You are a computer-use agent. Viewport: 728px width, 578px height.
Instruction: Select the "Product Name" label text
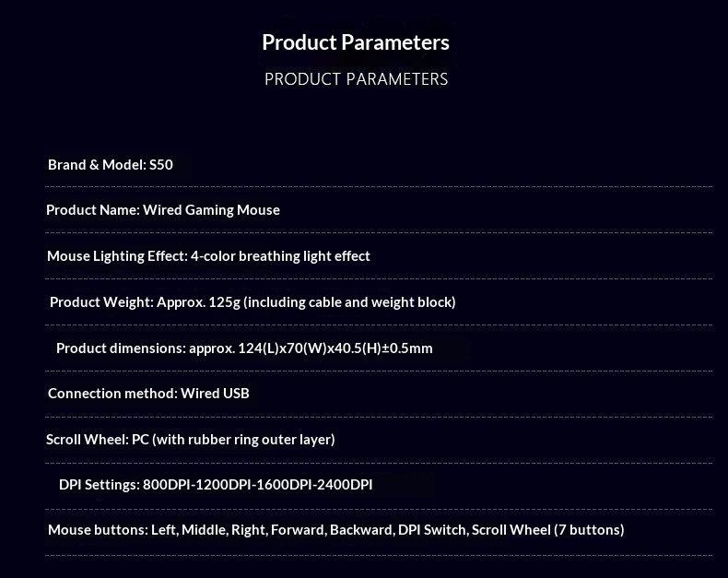[92, 210]
